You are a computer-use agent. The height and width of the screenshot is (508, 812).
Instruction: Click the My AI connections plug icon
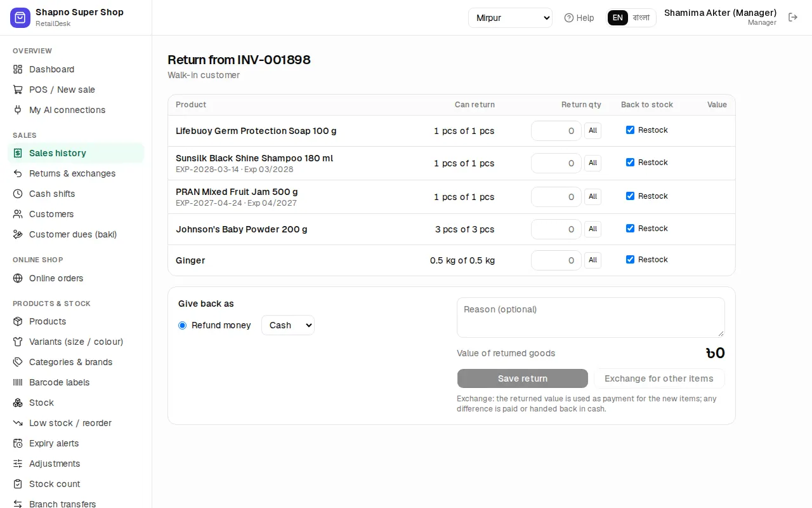tap(18, 110)
